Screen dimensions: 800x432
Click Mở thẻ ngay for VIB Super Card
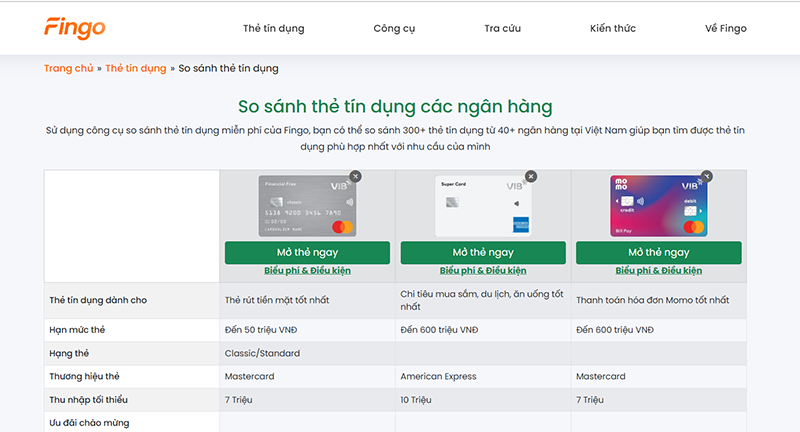point(483,252)
